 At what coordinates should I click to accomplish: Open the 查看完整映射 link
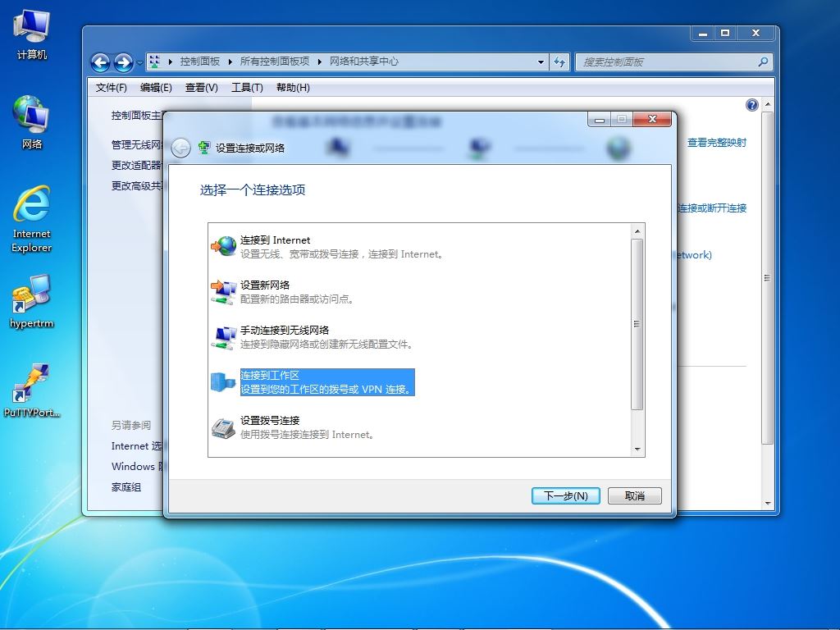coord(717,143)
